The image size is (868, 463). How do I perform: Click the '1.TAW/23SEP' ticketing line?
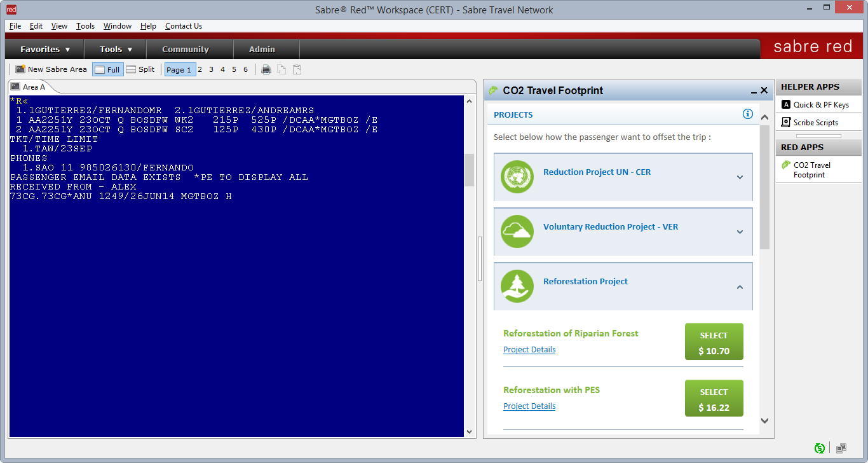(x=57, y=149)
